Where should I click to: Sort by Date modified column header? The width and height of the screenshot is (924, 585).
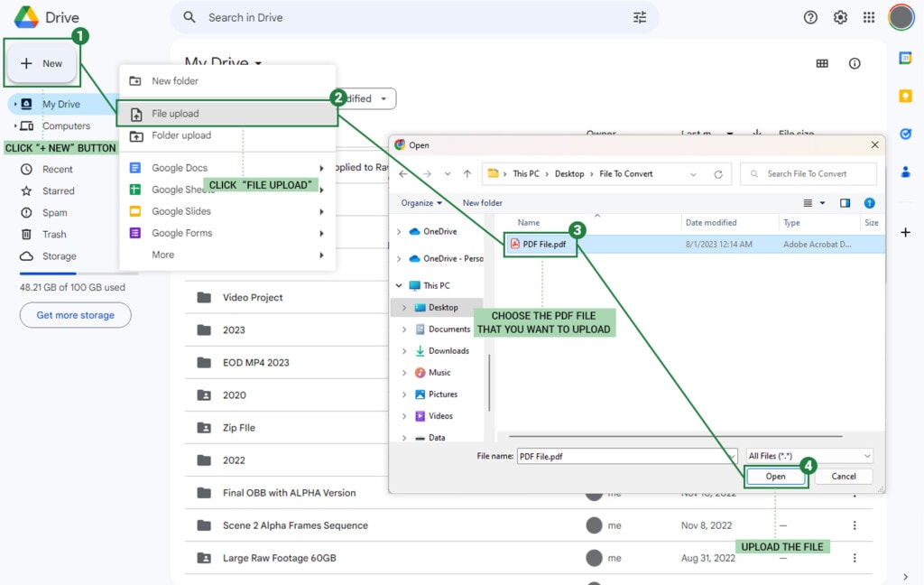coord(711,223)
